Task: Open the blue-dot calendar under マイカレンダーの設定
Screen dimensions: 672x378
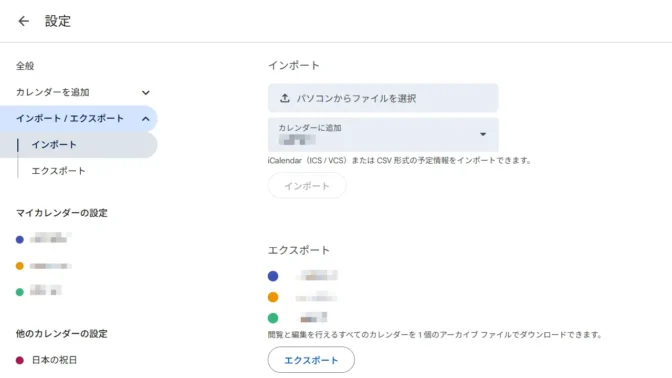Action: click(43, 238)
